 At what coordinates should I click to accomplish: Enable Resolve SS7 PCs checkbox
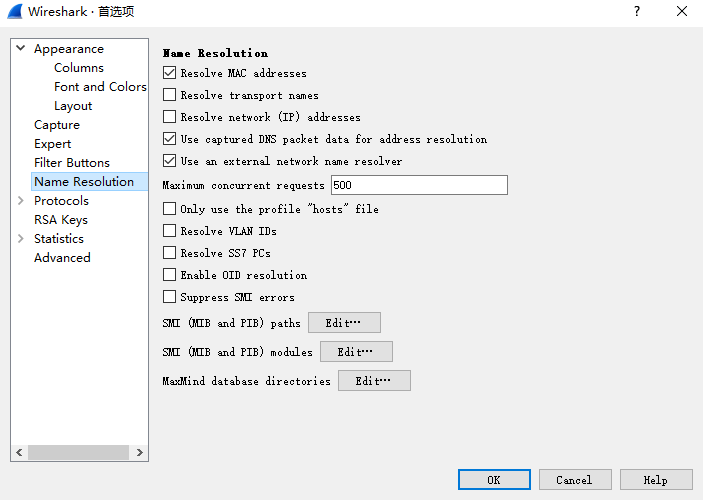169,252
